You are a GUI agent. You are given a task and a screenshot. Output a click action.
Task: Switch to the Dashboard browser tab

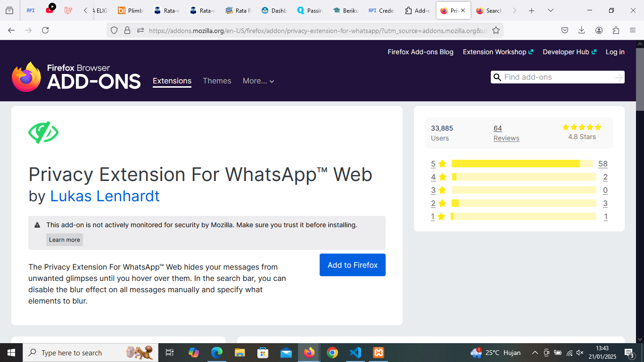(x=274, y=10)
